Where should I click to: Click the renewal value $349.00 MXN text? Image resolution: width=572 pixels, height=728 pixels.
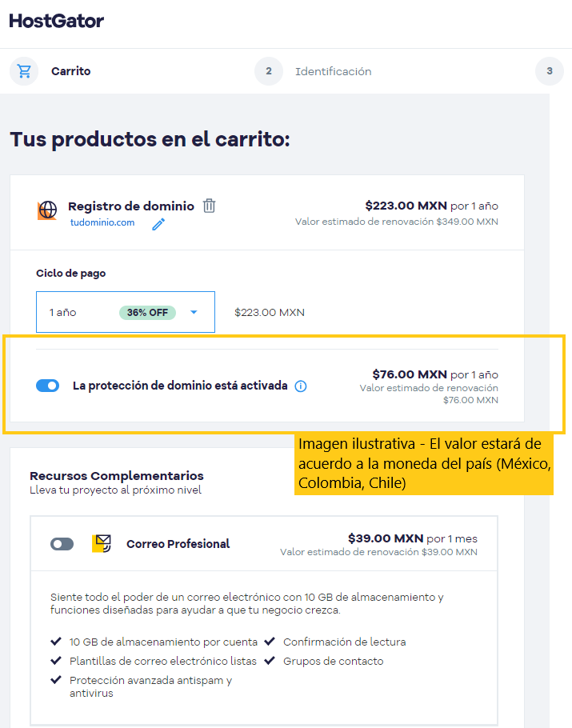coord(397,222)
